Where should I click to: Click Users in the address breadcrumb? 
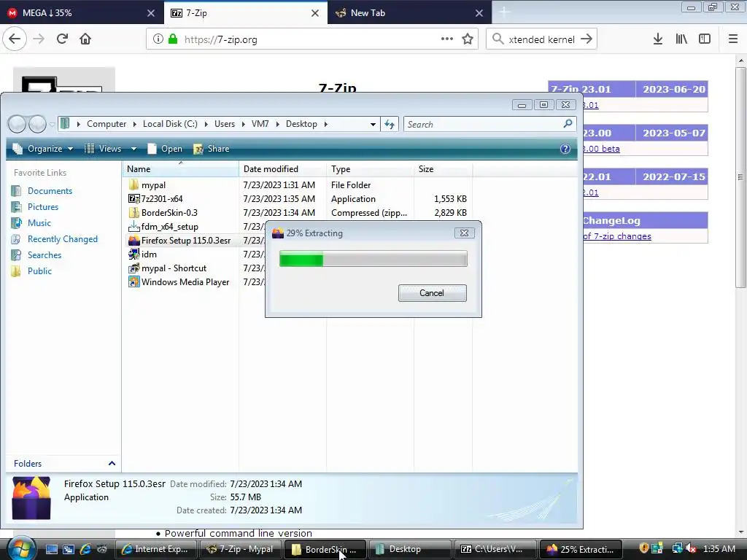click(225, 124)
